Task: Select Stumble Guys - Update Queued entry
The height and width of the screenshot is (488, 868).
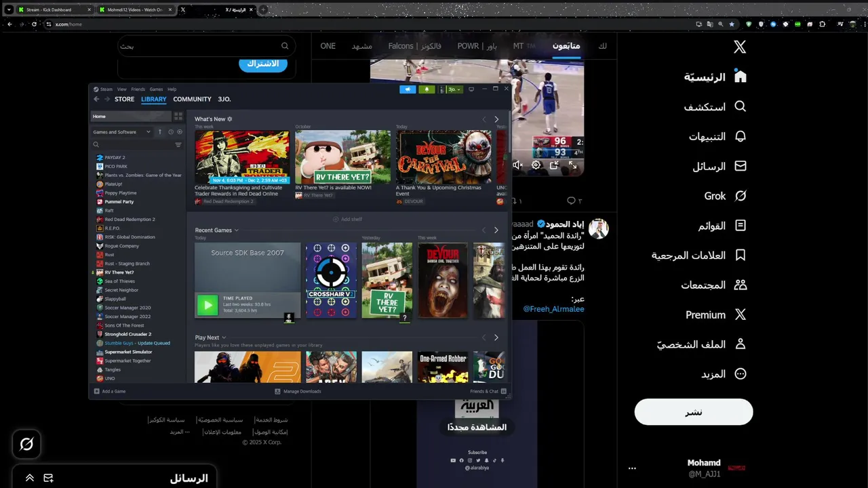Action: pyautogui.click(x=138, y=343)
